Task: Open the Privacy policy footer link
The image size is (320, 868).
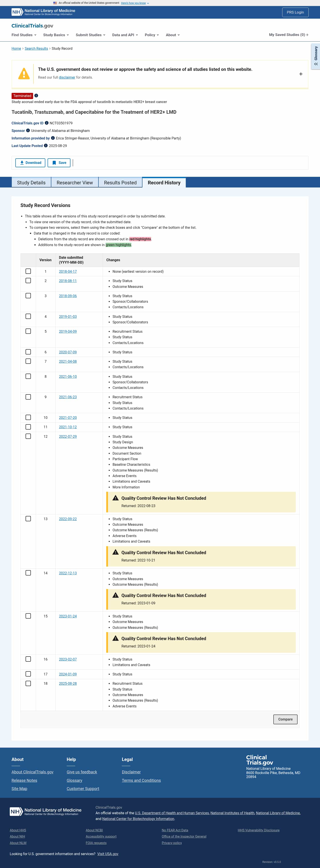Action: click(172, 843)
